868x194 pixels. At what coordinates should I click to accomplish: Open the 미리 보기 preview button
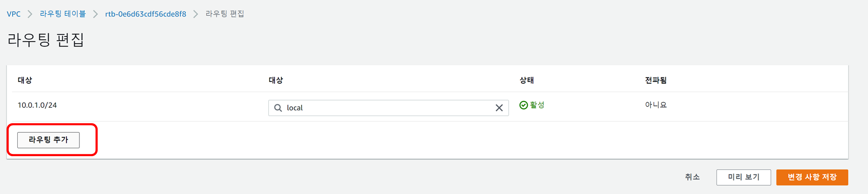pos(743,177)
